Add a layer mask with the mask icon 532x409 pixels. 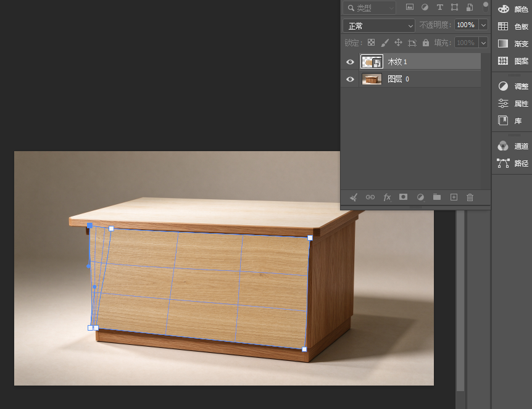tap(403, 197)
